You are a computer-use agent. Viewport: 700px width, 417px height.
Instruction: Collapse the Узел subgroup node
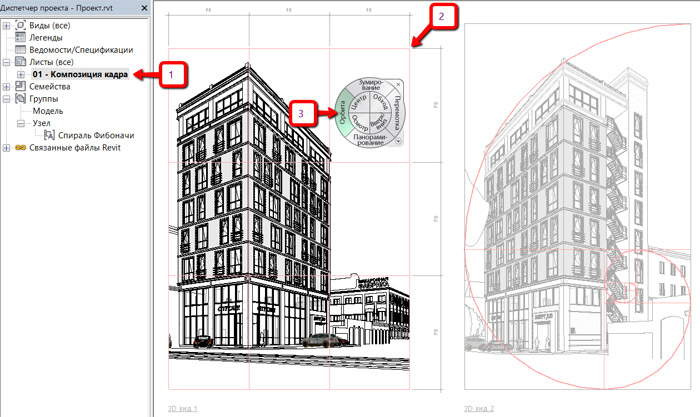point(21,123)
